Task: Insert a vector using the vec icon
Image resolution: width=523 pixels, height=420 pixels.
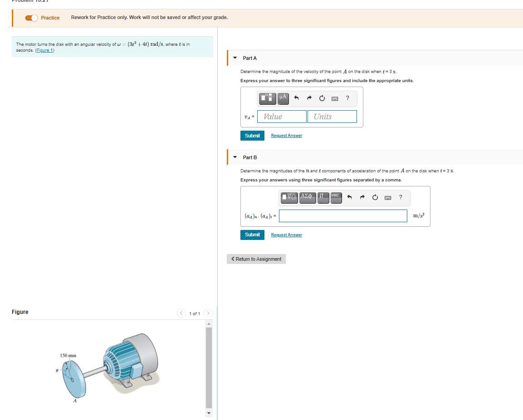Action: coord(336,197)
